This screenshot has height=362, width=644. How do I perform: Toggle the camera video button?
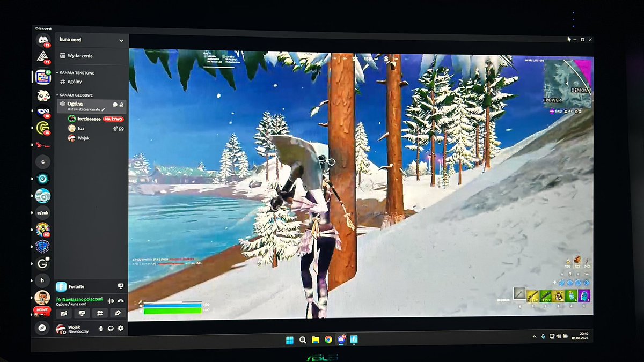click(64, 313)
